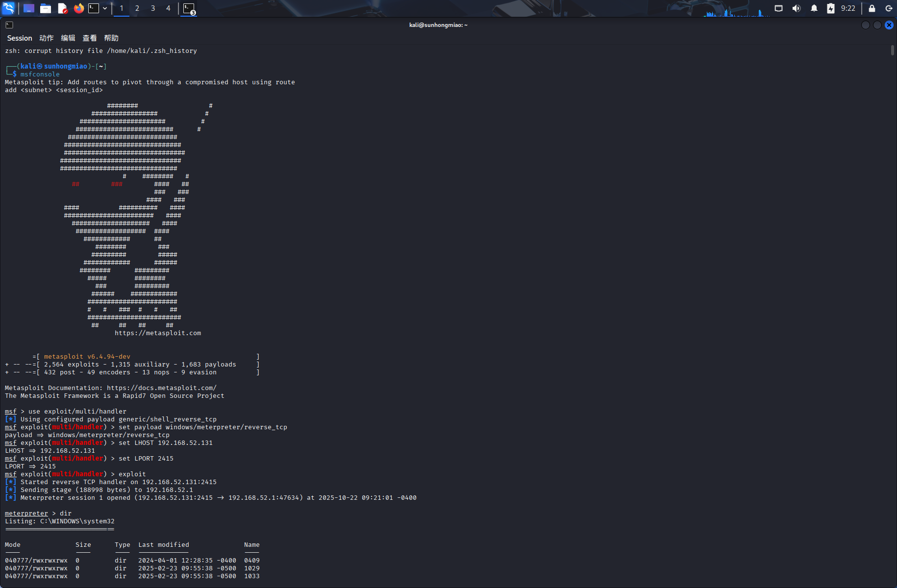
Task: Click the 'use exploit/multi/handler' command line
Action: 77,412
